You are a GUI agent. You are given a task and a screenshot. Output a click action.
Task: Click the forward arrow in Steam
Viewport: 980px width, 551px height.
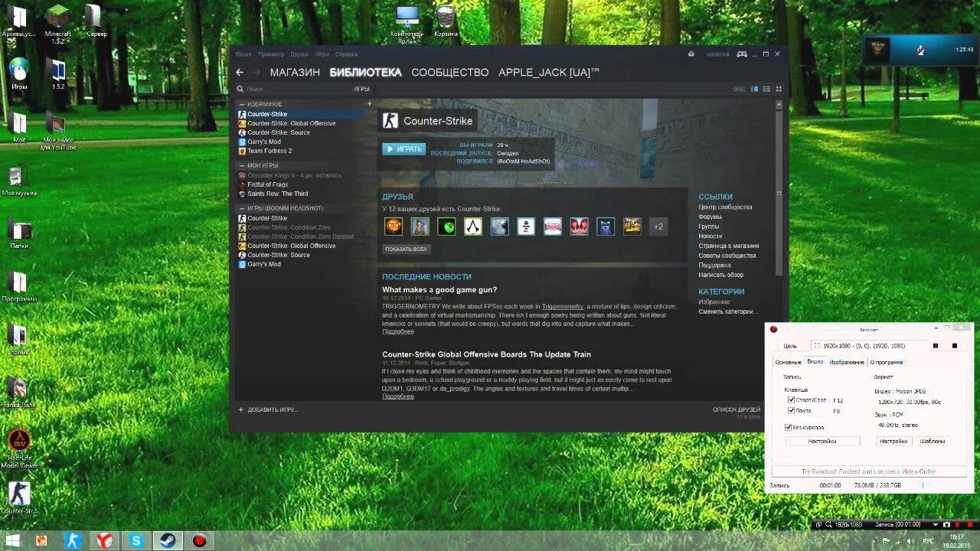(256, 72)
